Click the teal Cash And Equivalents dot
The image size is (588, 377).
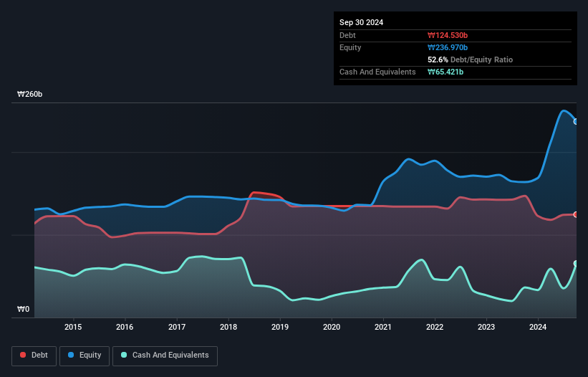124,355
